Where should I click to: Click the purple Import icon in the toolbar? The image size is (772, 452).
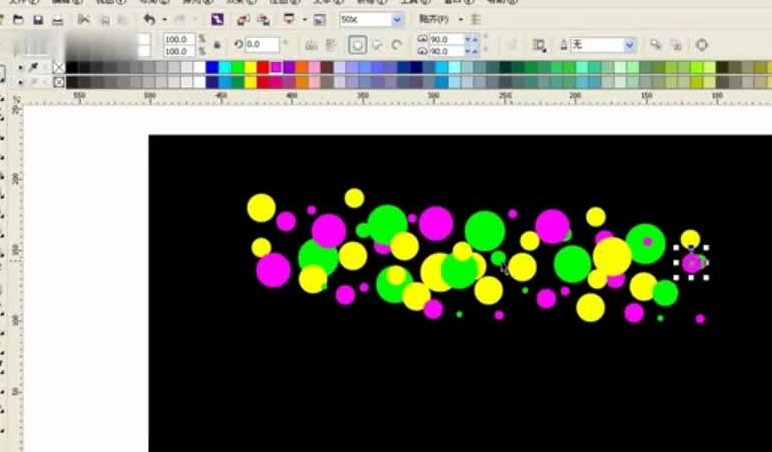tap(217, 20)
